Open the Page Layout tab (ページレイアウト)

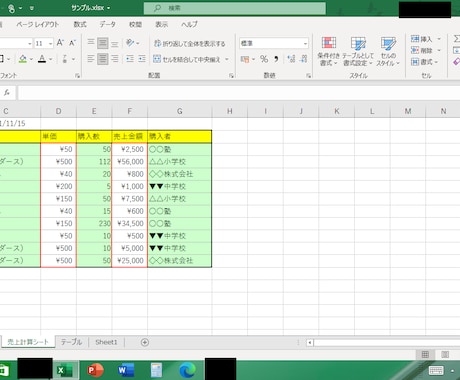pos(38,24)
